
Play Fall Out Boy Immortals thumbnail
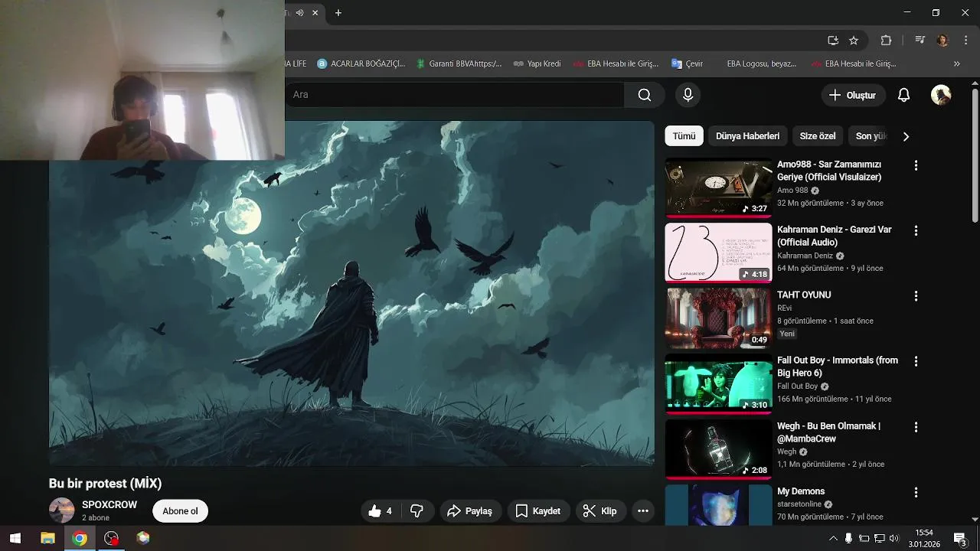point(718,383)
